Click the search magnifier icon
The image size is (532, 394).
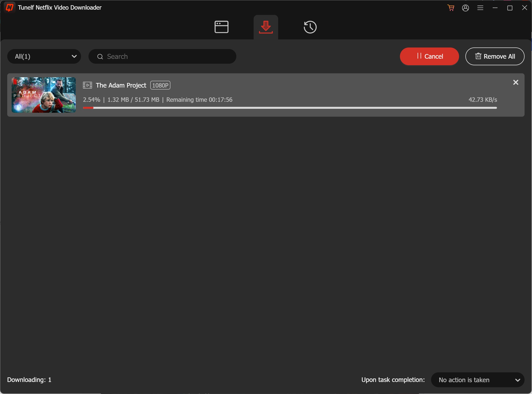coord(100,57)
